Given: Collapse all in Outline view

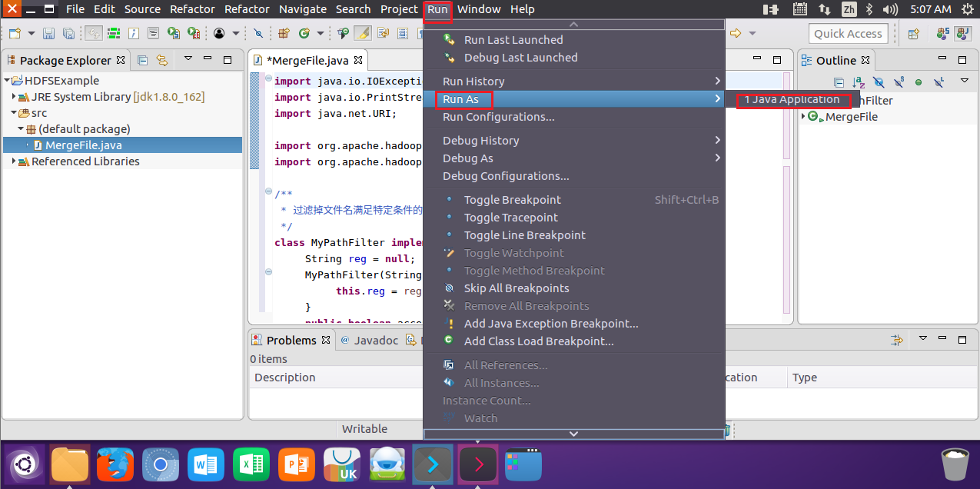Looking at the screenshot, I should click(x=839, y=82).
